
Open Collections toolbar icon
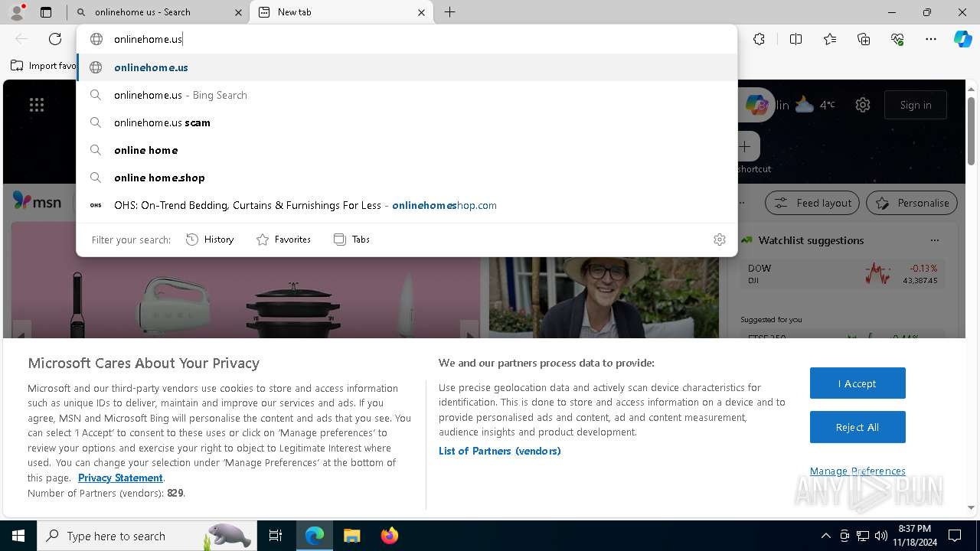point(864,39)
